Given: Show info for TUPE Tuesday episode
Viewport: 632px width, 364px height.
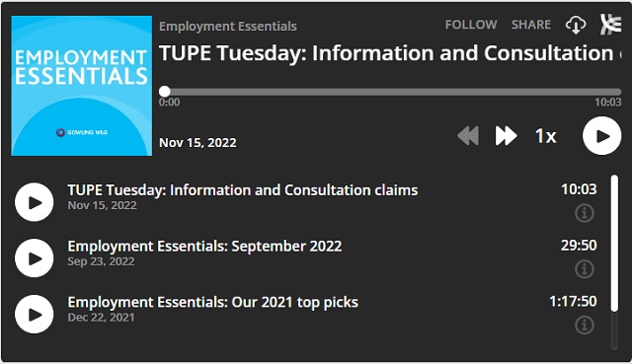Looking at the screenshot, I should click(x=585, y=213).
